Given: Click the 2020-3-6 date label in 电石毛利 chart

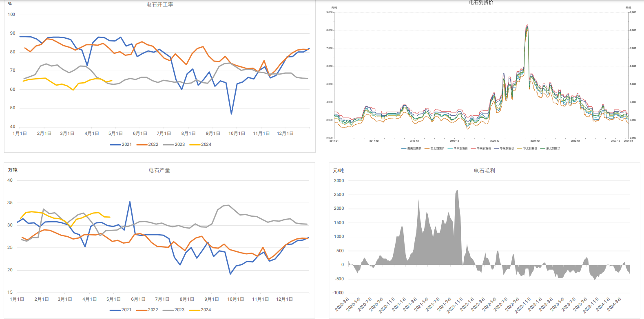Looking at the screenshot, I should [342, 305].
